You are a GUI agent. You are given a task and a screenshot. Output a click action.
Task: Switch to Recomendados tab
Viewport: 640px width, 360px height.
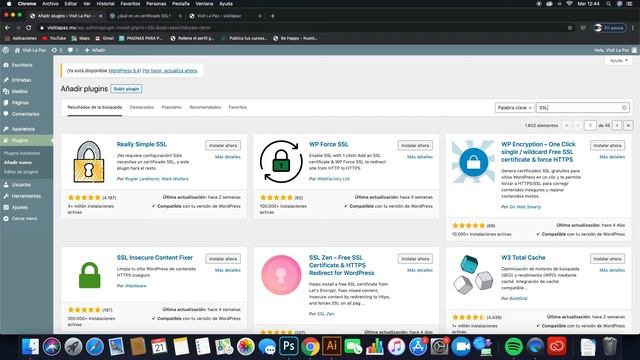[205, 107]
